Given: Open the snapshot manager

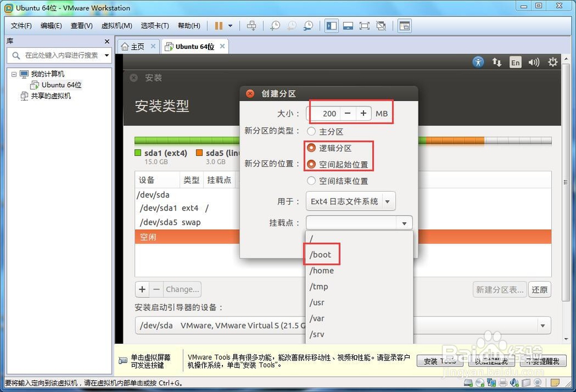Looking at the screenshot, I should point(308,26).
